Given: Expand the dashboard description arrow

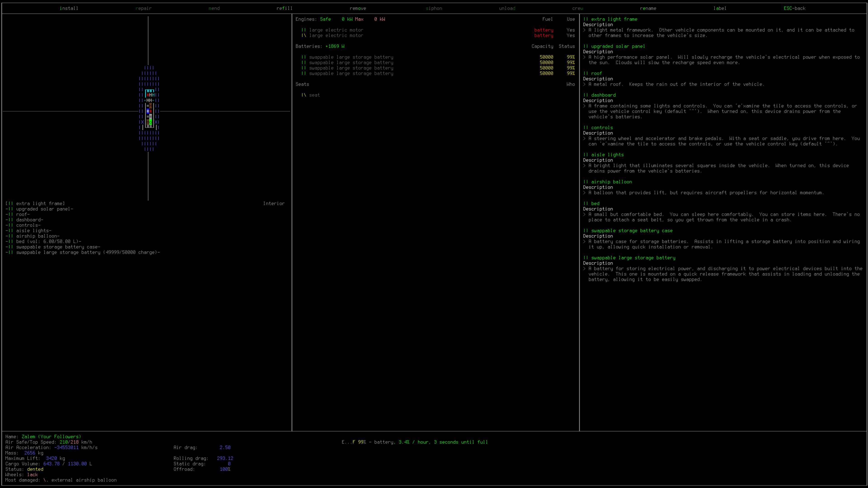Looking at the screenshot, I should 585,106.
